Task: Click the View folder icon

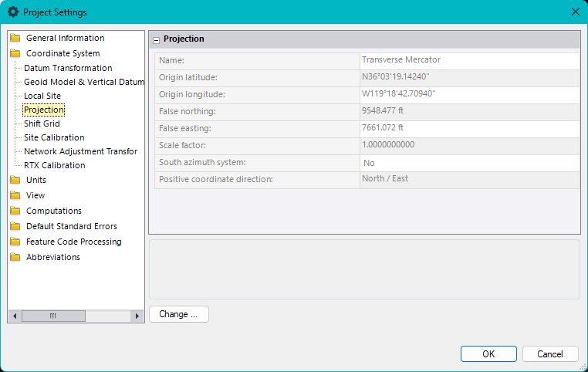Action: pyautogui.click(x=15, y=195)
